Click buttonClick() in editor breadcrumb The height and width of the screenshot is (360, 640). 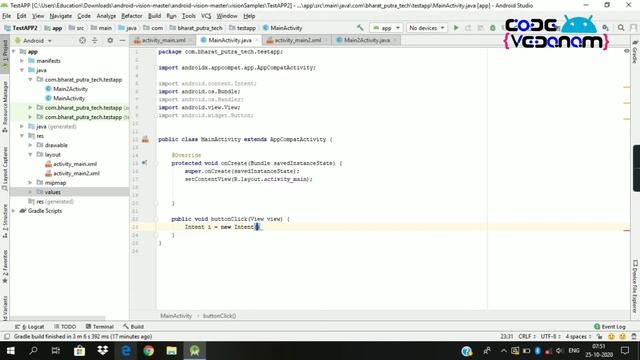pos(220,316)
